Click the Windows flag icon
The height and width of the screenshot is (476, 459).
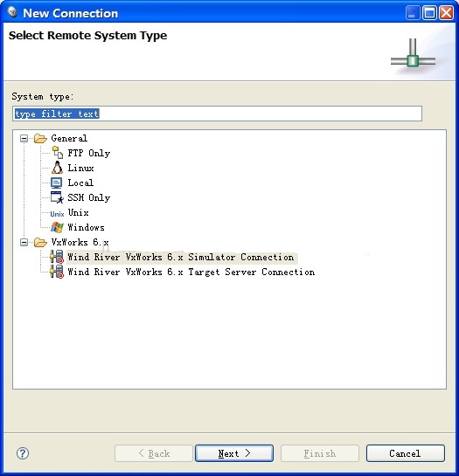[x=57, y=227]
